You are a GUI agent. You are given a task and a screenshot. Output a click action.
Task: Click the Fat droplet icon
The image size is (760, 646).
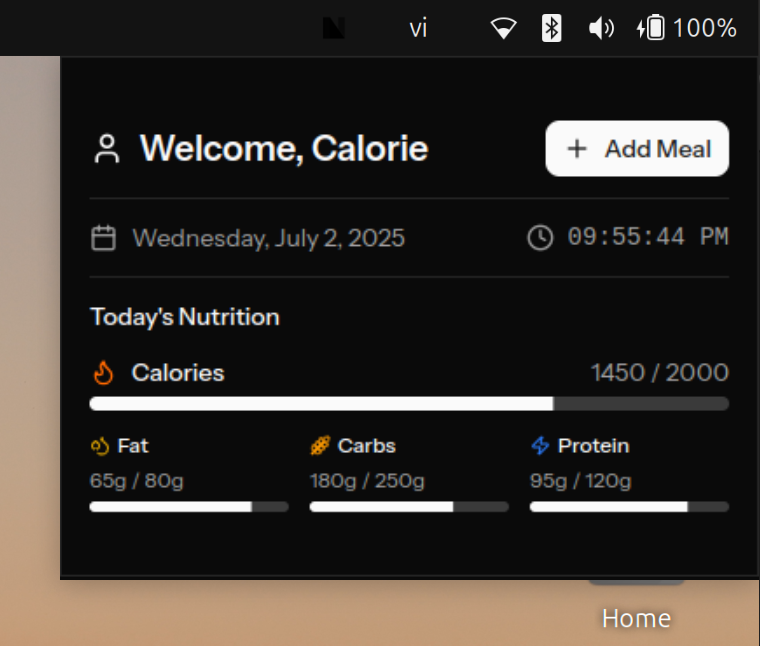pos(99,446)
